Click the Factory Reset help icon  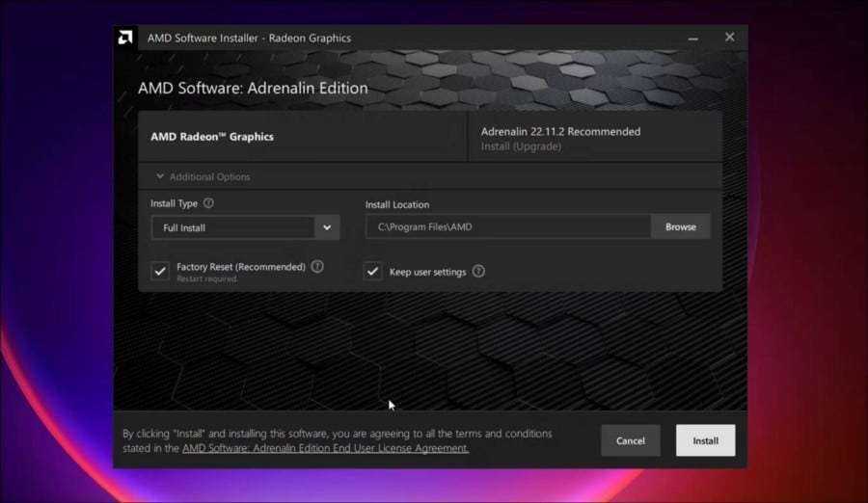317,266
